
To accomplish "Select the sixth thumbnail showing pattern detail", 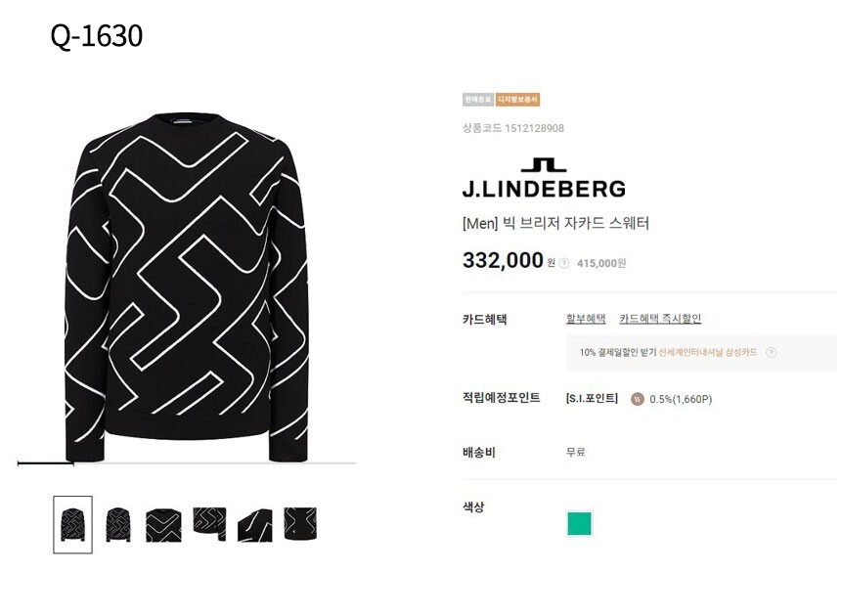I will pyautogui.click(x=300, y=524).
